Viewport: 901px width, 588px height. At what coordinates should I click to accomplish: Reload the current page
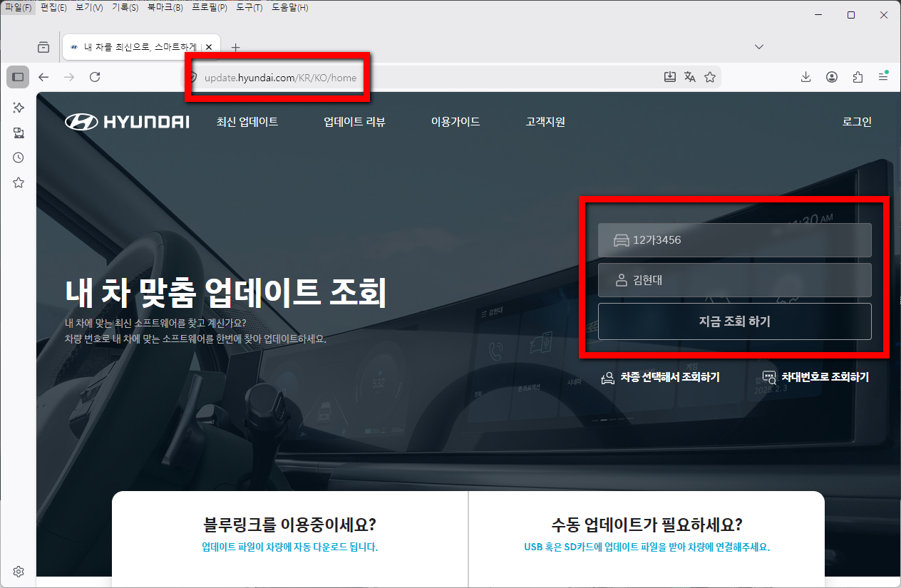tap(95, 77)
